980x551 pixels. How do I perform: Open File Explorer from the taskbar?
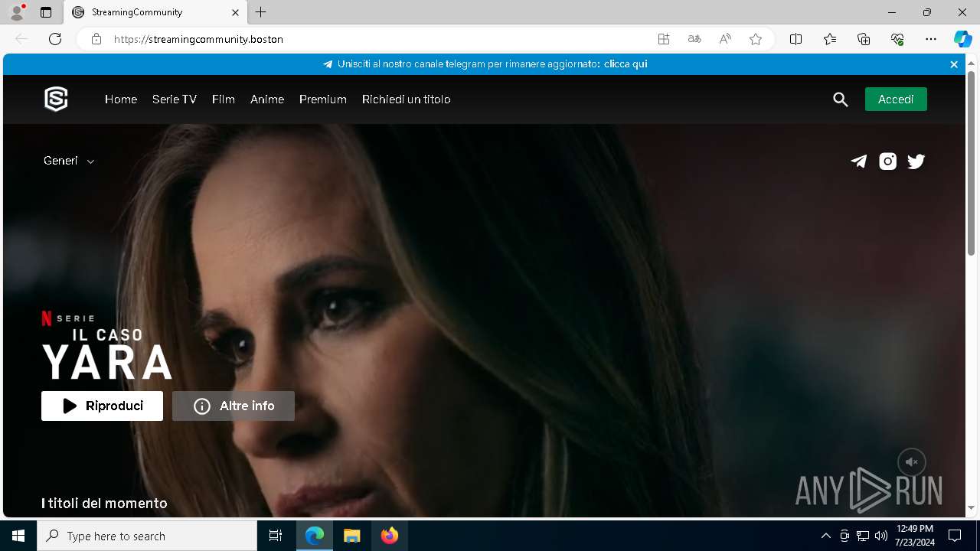(x=352, y=536)
